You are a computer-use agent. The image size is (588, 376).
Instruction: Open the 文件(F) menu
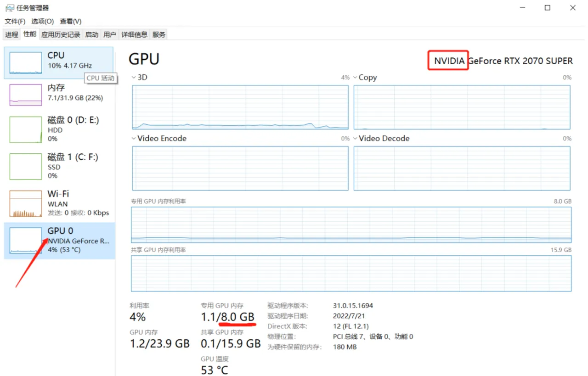click(15, 21)
